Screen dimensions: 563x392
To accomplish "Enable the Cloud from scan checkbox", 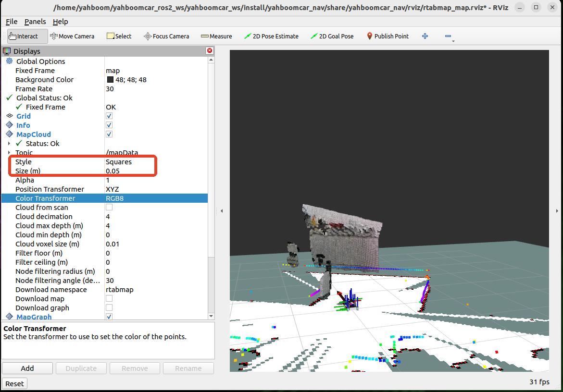I will coord(109,208).
